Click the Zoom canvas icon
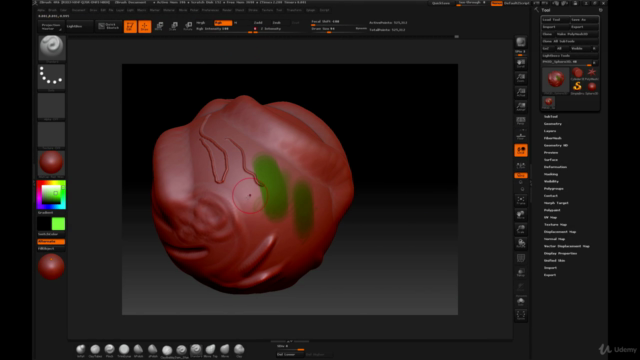 point(521,78)
